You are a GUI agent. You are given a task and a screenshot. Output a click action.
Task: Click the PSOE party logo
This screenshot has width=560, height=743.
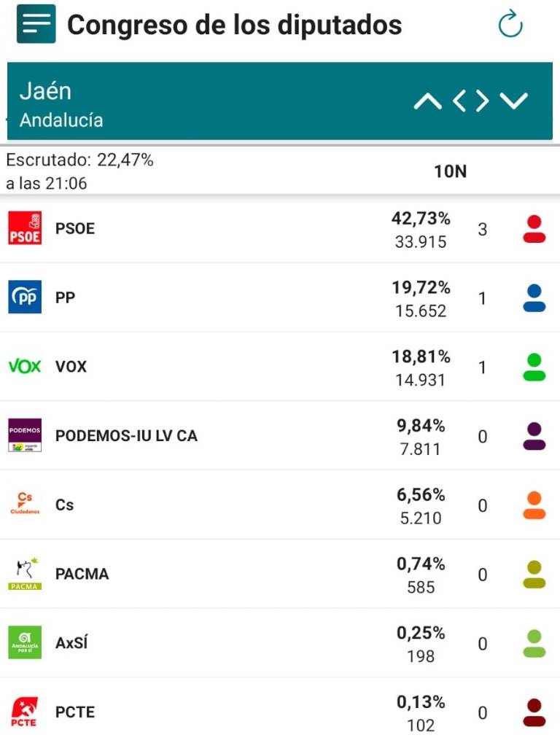click(x=25, y=228)
